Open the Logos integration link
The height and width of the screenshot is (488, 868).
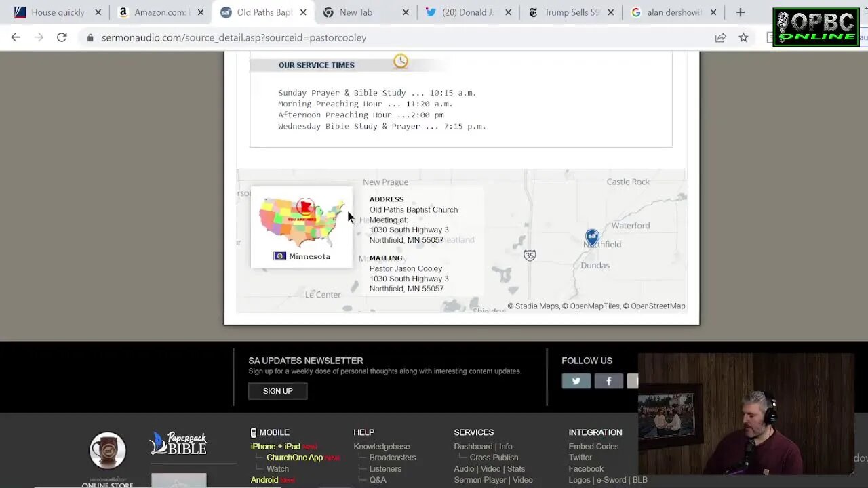pyautogui.click(x=579, y=480)
